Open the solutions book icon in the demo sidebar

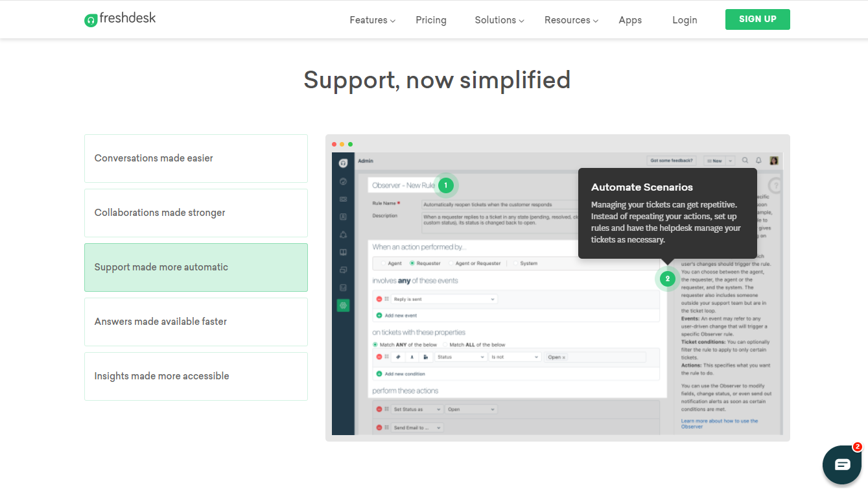tap(343, 252)
